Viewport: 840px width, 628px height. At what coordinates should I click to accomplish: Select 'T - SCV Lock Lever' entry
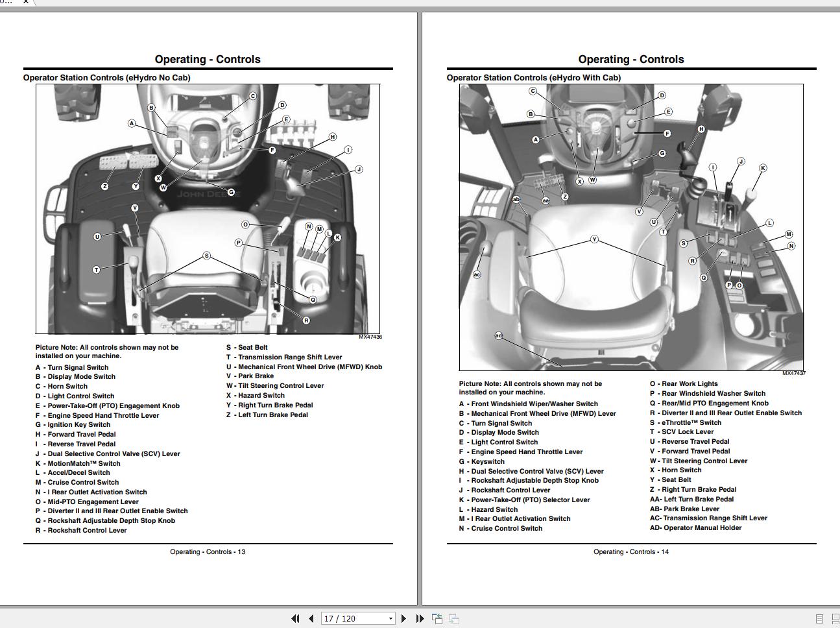[x=682, y=432]
